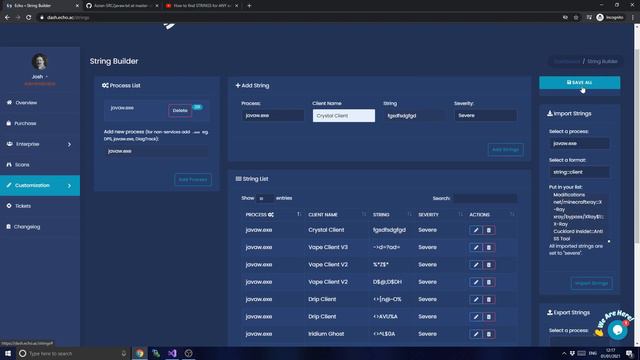Go back in browser history

[x=7, y=18]
